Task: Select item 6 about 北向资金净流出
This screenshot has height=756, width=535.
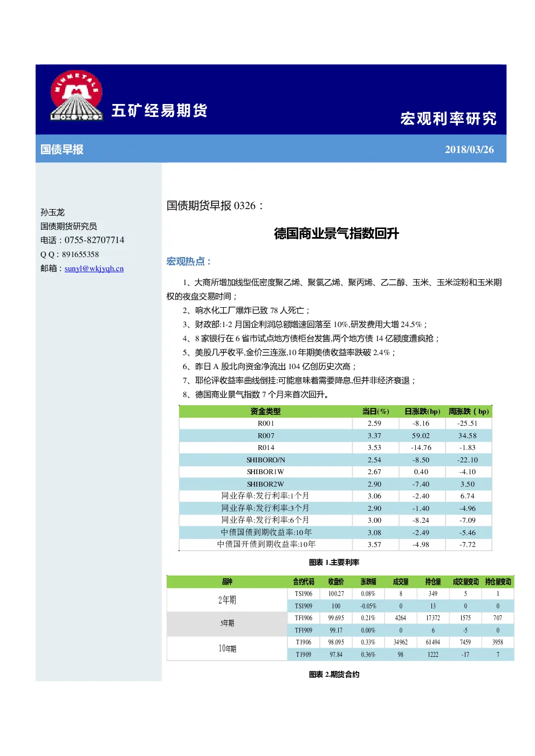Action: [269, 366]
